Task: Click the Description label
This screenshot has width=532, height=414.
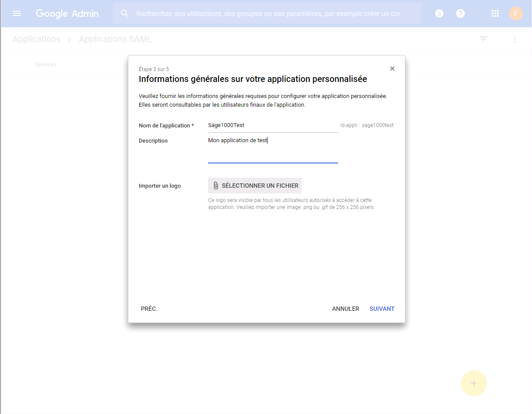Action: click(x=153, y=141)
